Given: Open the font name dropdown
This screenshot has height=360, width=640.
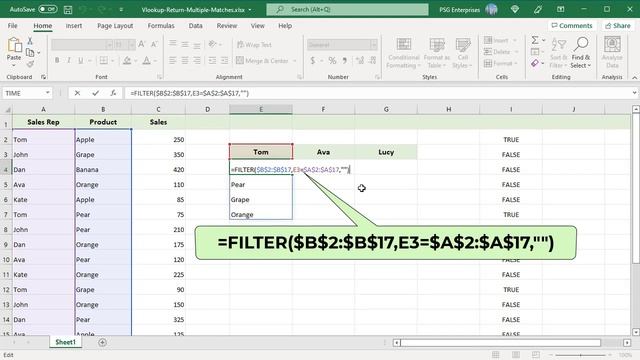Looking at the screenshot, I should pyautogui.click(x=109, y=44).
